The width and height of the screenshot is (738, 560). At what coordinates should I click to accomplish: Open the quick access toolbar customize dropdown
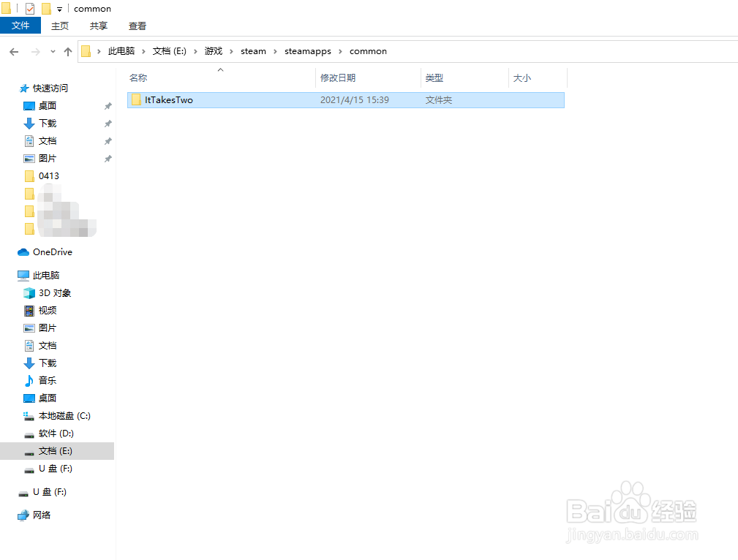point(60,10)
